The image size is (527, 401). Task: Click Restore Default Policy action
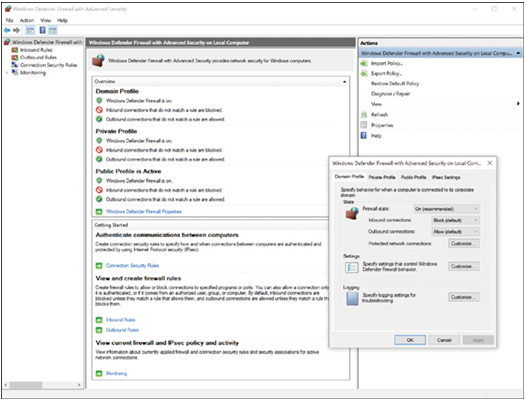point(395,83)
